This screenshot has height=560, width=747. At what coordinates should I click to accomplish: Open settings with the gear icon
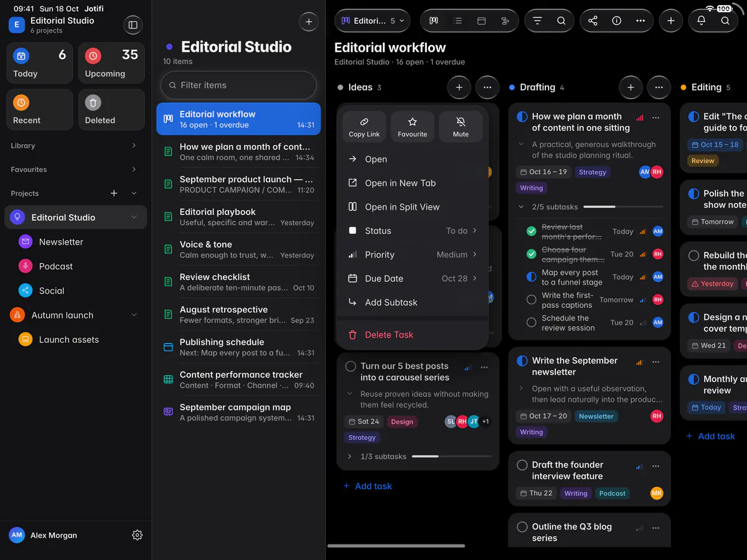[138, 535]
